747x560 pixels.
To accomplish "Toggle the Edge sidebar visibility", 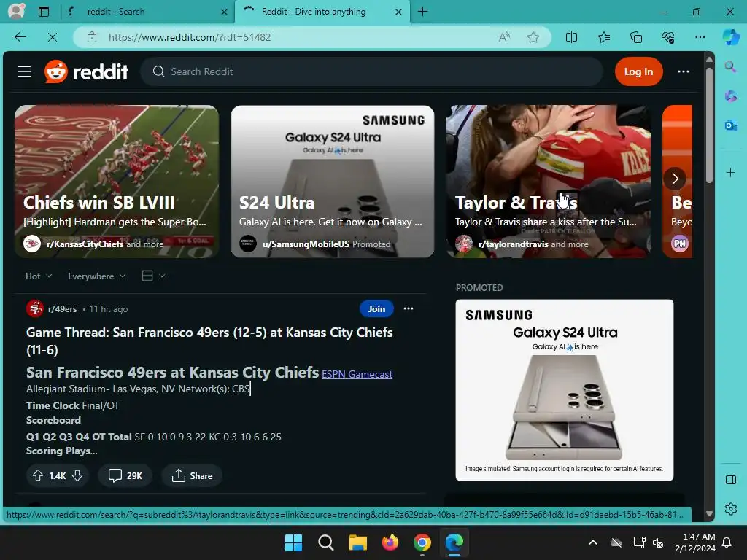I will [731, 480].
